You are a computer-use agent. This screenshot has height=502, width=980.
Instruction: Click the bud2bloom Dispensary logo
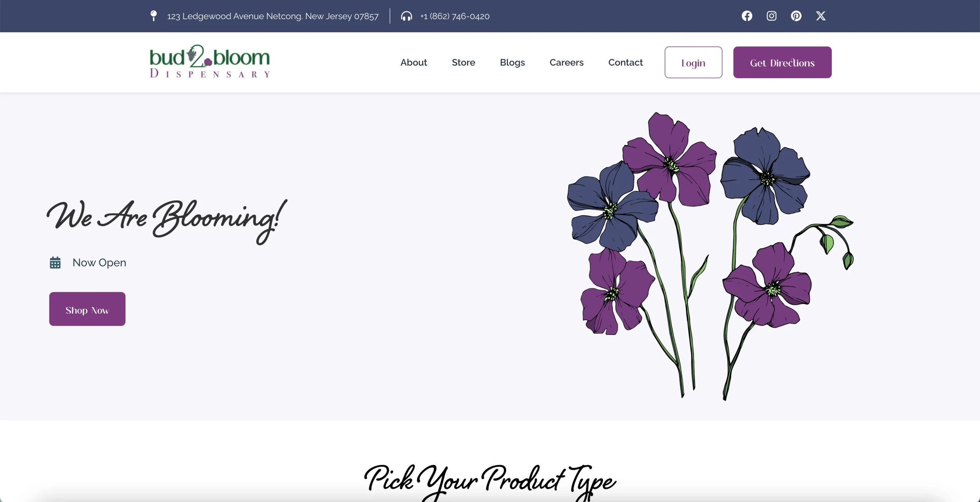coord(209,62)
